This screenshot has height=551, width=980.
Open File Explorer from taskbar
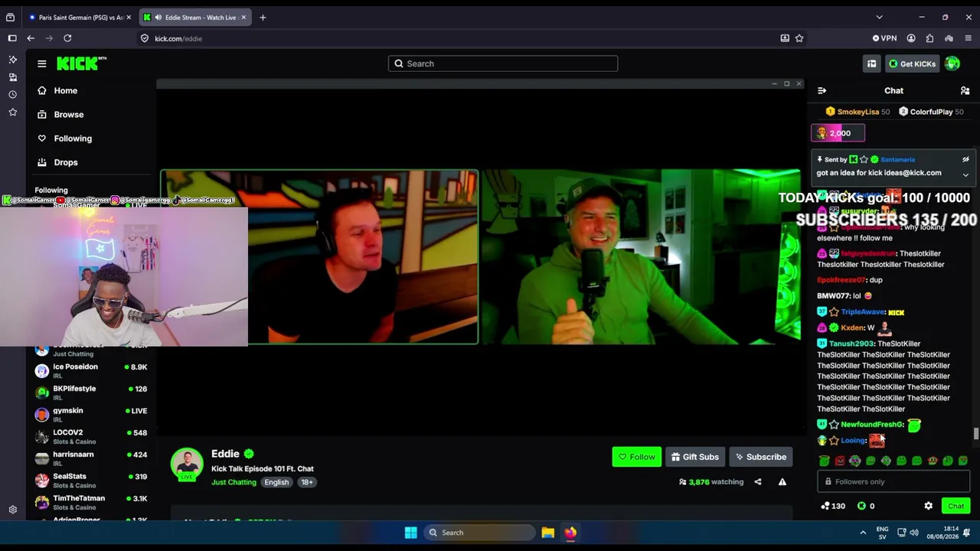pyautogui.click(x=547, y=533)
